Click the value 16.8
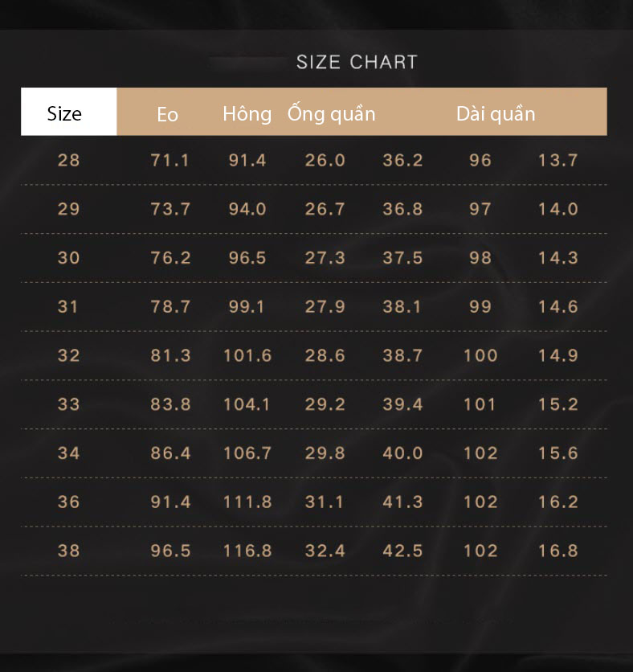The width and height of the screenshot is (633, 672). point(558,551)
